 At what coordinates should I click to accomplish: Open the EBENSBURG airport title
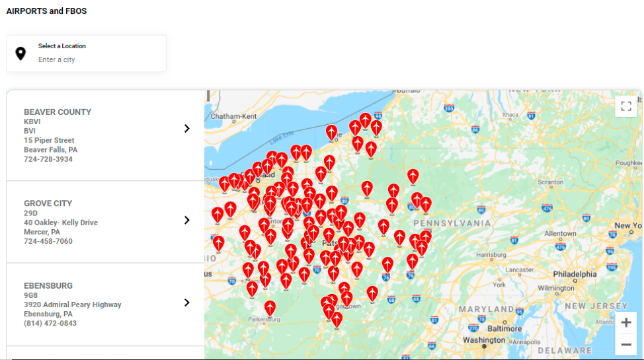[x=48, y=286]
